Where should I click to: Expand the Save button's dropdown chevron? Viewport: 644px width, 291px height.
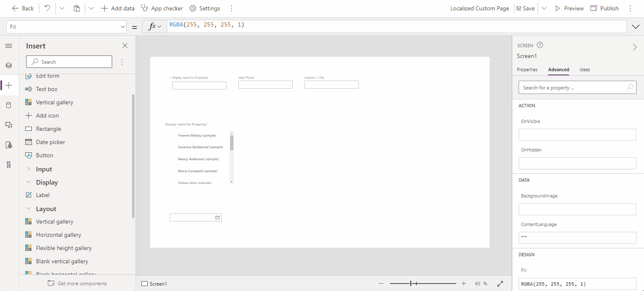[543, 8]
